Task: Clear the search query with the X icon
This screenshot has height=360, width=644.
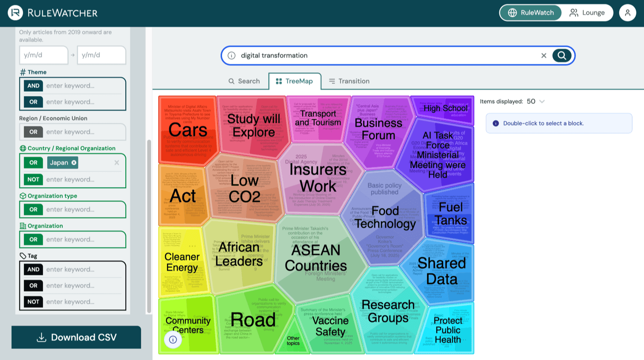Action: click(544, 55)
